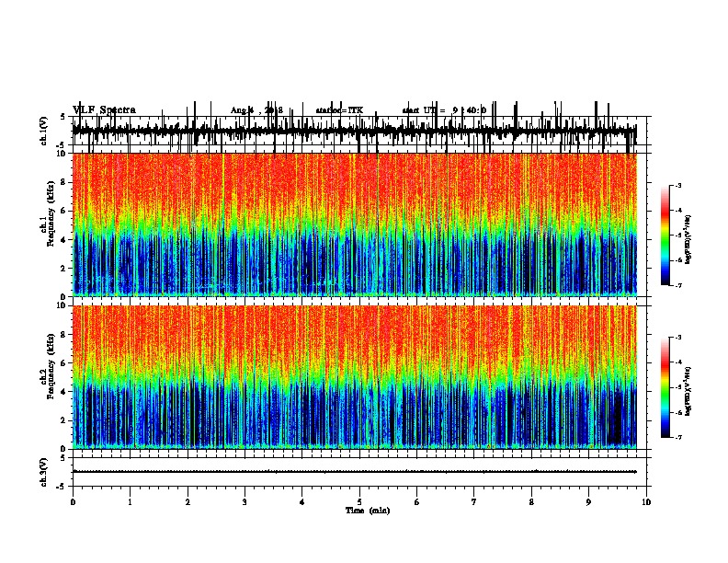The image size is (728, 563).
Task: Click the ch.1 frequency tick "6"
Action: click(64, 211)
